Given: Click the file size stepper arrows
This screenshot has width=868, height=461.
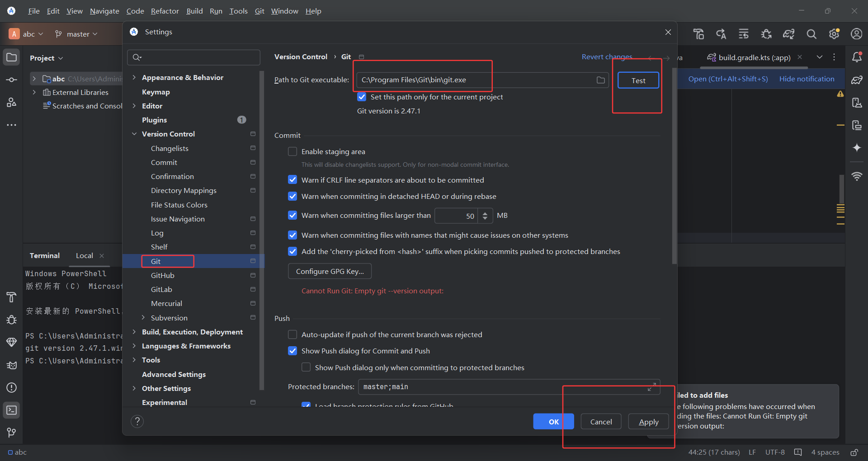Looking at the screenshot, I should pos(485,216).
